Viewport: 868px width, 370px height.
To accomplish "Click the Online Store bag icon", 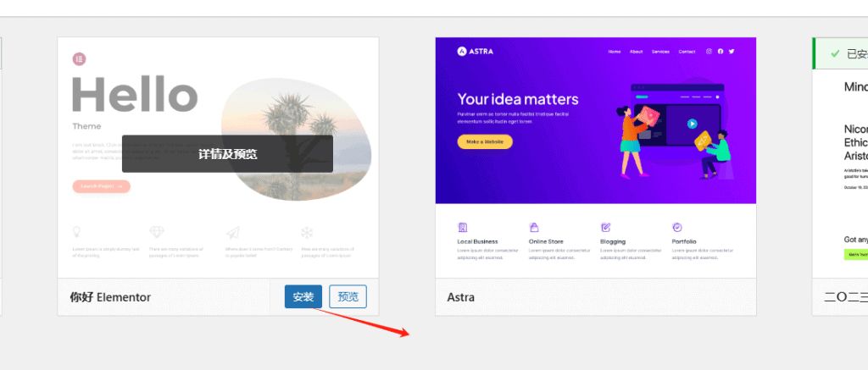I will pos(534,228).
